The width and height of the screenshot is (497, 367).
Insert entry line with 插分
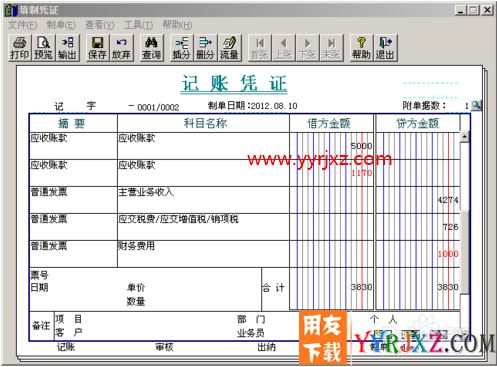pyautogui.click(x=181, y=48)
